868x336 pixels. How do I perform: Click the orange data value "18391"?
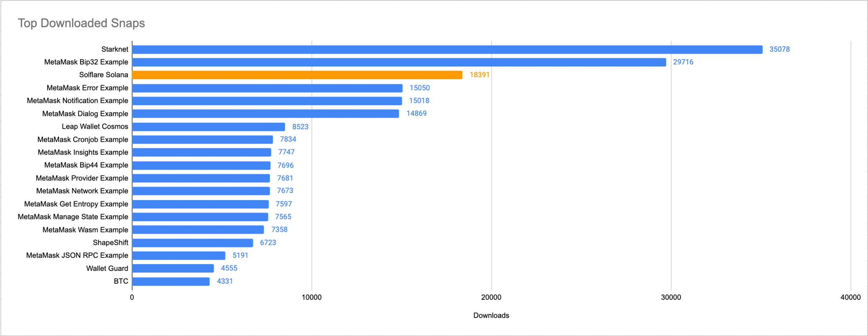479,75
